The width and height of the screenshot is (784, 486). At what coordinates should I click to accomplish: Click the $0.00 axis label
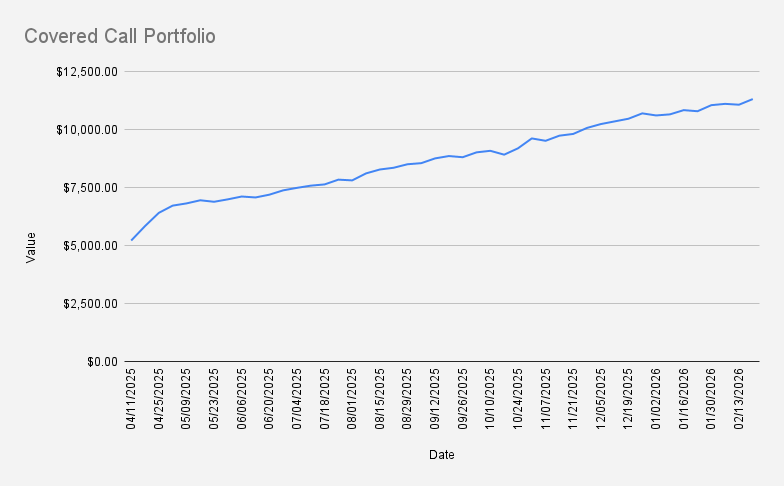[100, 362]
